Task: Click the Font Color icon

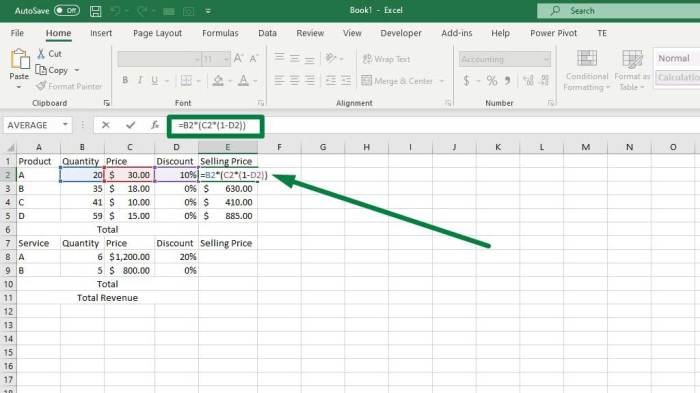Action: tap(243, 80)
